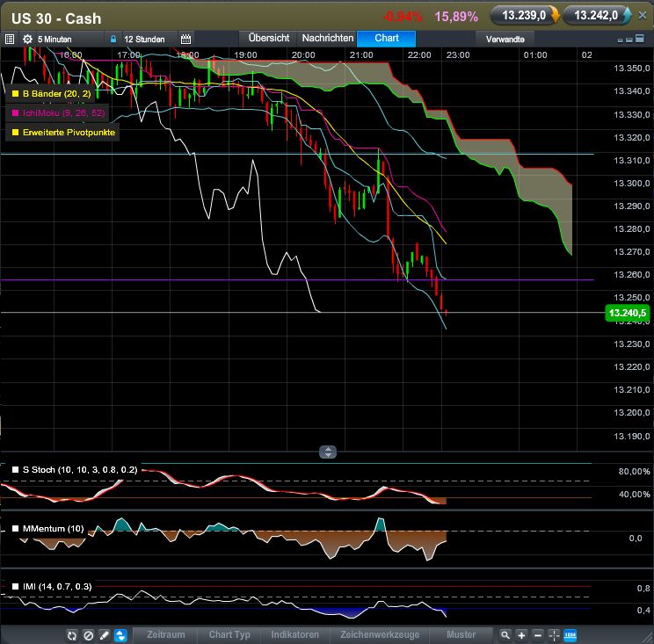The image size is (654, 644).
Task: Click the panel resize handle above S Stoch
Action: tap(328, 452)
